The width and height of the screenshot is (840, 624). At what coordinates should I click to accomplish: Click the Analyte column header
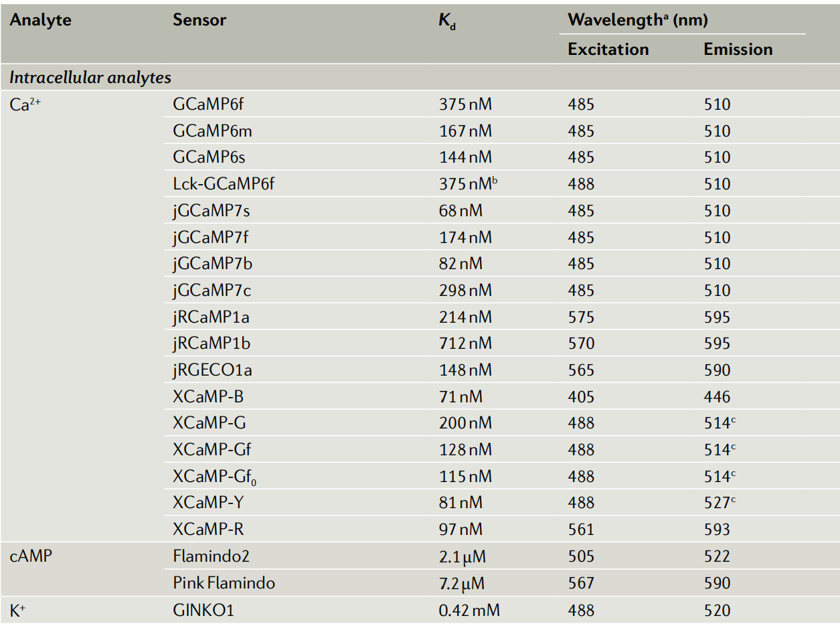tap(41, 20)
